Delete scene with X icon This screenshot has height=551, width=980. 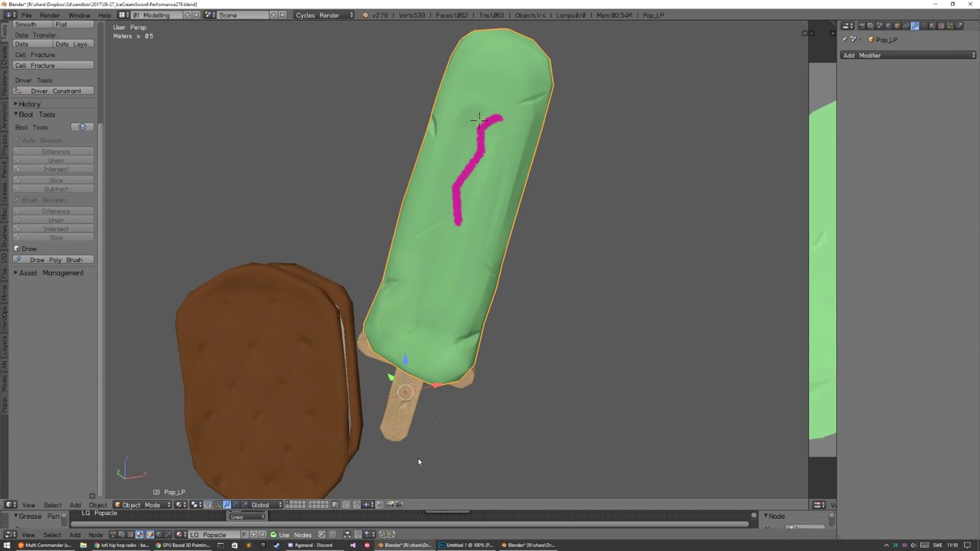click(283, 15)
